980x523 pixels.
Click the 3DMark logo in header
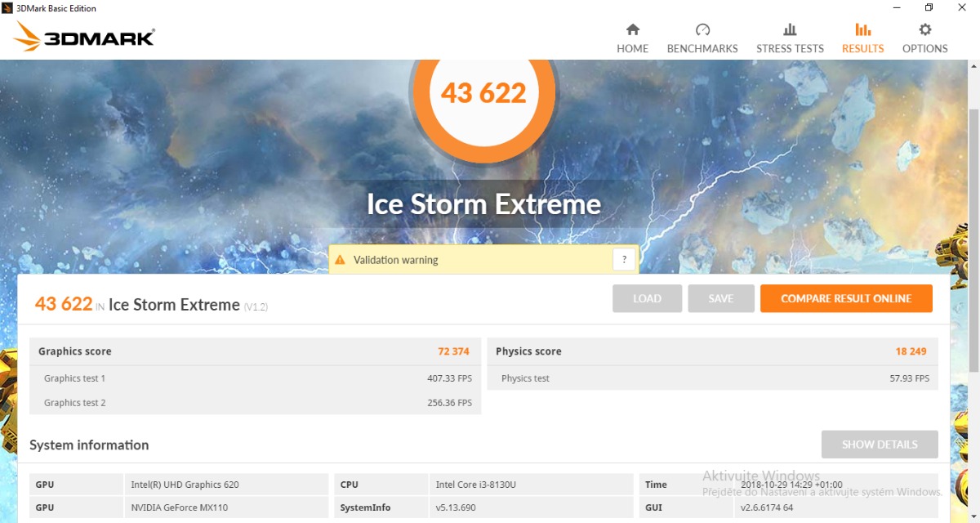point(85,38)
